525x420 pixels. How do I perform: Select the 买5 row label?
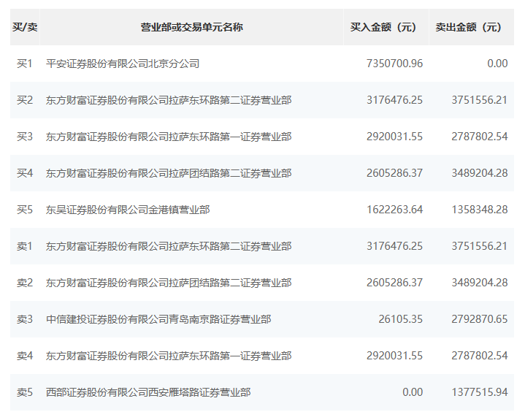point(24,210)
